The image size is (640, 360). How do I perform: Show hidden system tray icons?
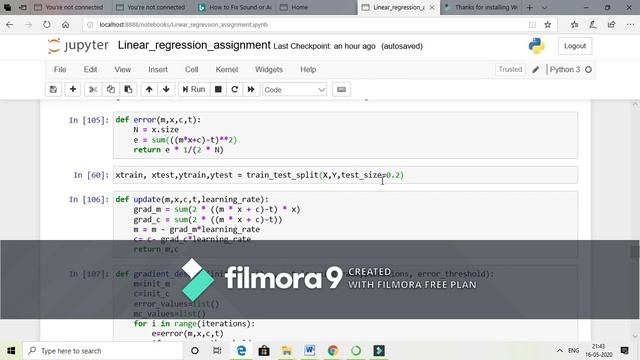tap(560, 351)
